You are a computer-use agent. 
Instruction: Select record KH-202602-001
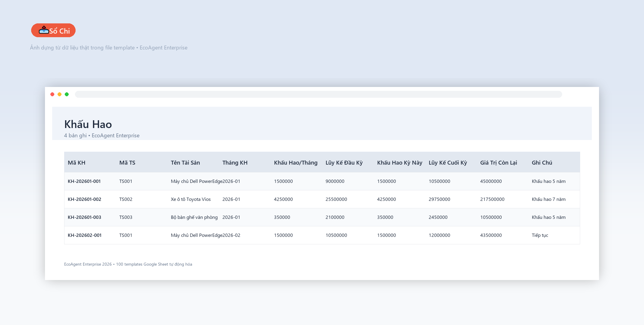(85, 235)
